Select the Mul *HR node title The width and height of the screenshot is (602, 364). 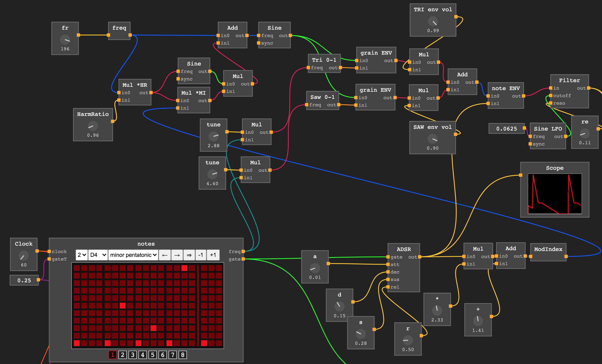point(135,85)
